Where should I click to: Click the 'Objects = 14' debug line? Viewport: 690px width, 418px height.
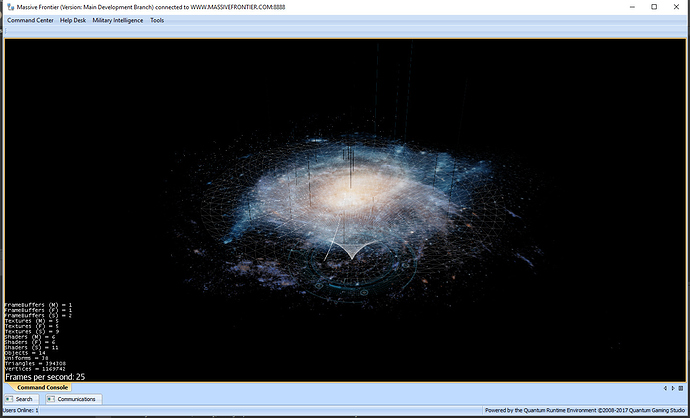(25, 353)
